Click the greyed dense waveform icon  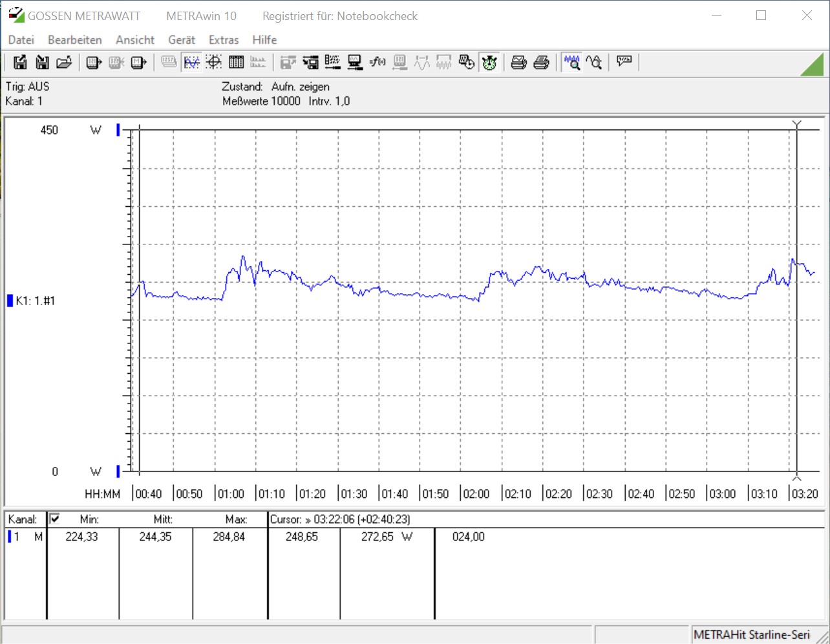[x=444, y=62]
